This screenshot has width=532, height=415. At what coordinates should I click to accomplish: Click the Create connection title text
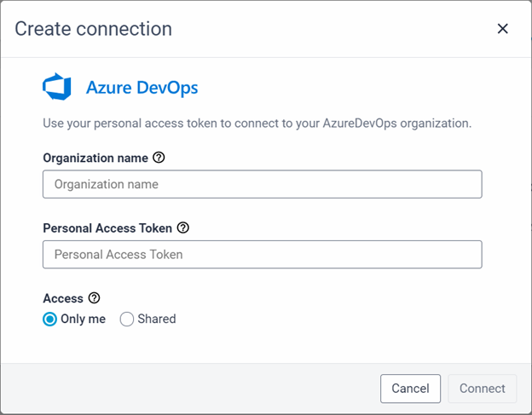coord(93,29)
